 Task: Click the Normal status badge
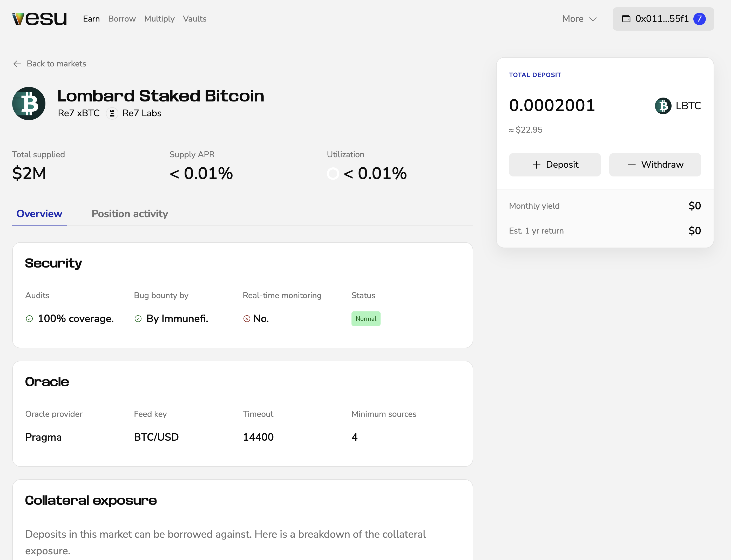pos(365,319)
